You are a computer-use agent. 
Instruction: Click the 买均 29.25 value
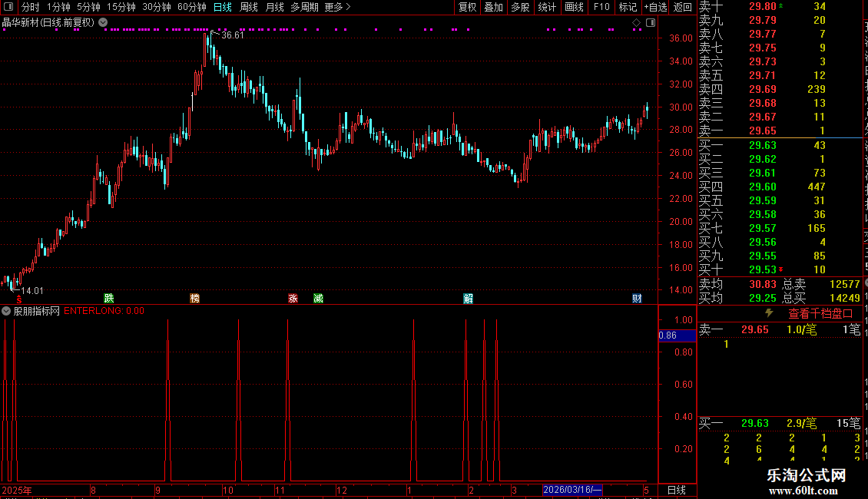point(762,298)
